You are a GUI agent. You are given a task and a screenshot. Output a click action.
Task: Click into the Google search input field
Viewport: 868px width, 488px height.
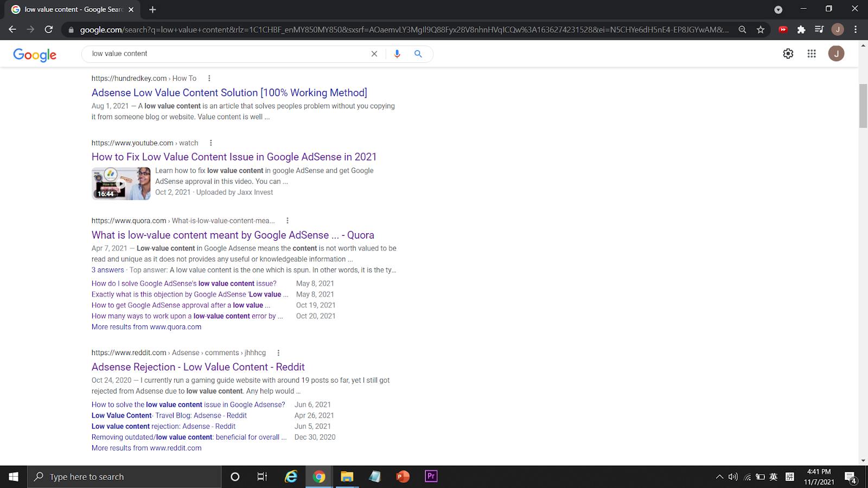click(x=228, y=54)
